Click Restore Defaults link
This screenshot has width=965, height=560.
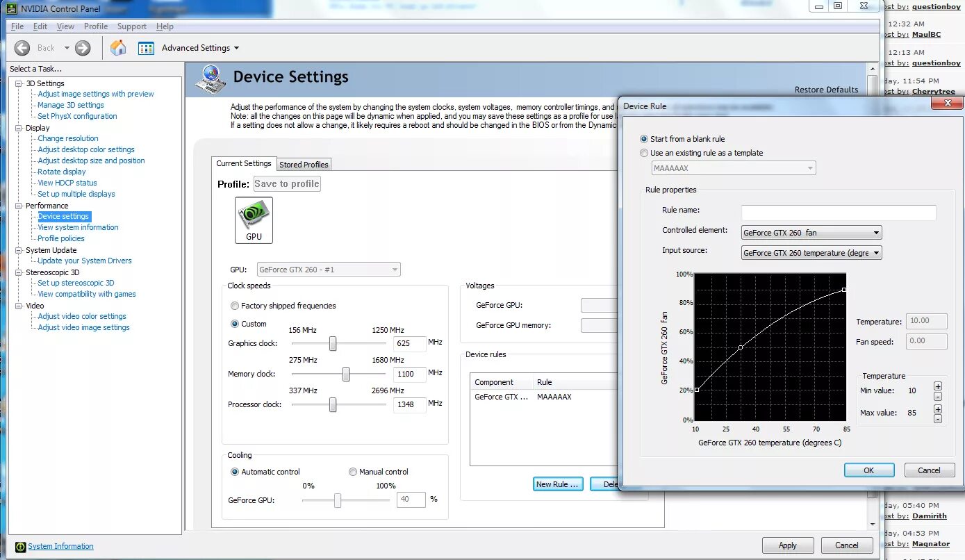coord(827,90)
